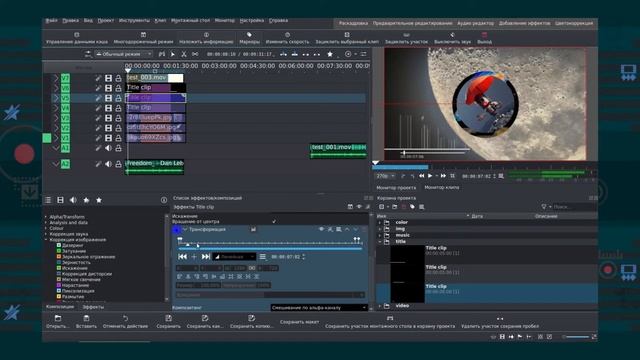Expand the music folder in project bin
The height and width of the screenshot is (360, 640).
[379, 235]
